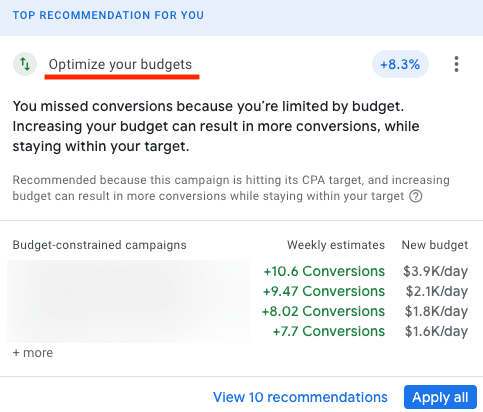The width and height of the screenshot is (483, 412).
Task: Click the Weekly estimates column header
Action: pyautogui.click(x=336, y=245)
